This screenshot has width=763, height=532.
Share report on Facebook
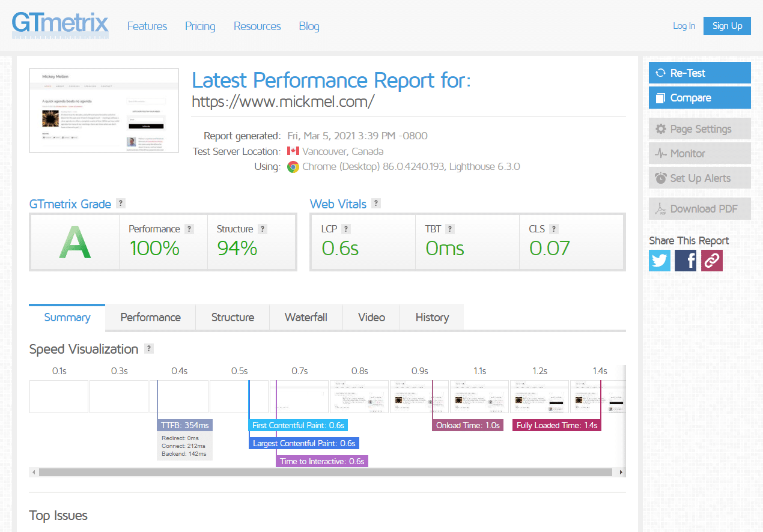[x=685, y=261]
